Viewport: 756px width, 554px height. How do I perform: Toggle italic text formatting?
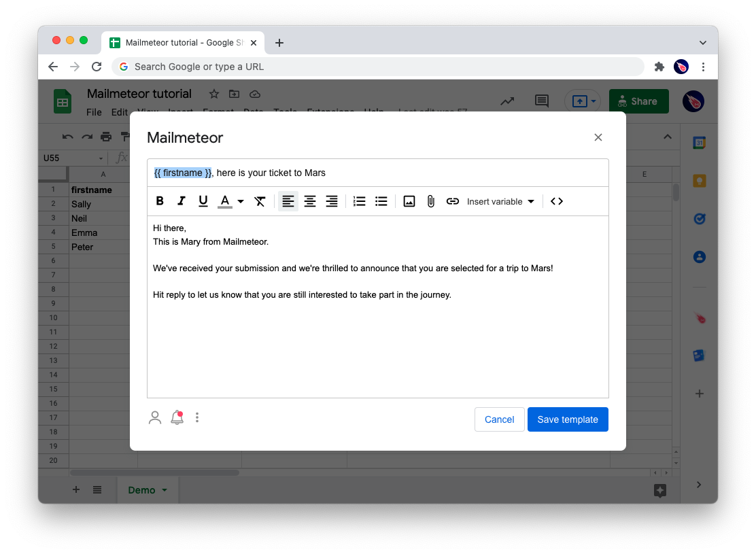[182, 201]
